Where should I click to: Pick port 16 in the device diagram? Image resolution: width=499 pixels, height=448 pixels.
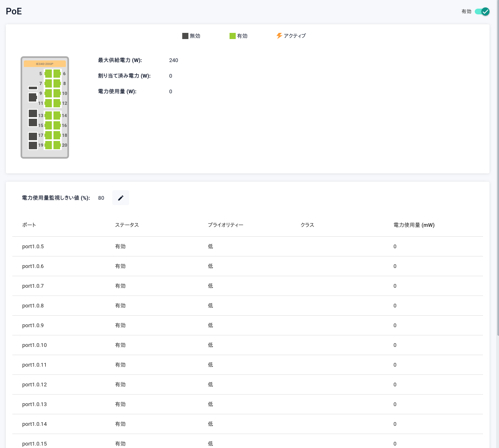click(57, 125)
